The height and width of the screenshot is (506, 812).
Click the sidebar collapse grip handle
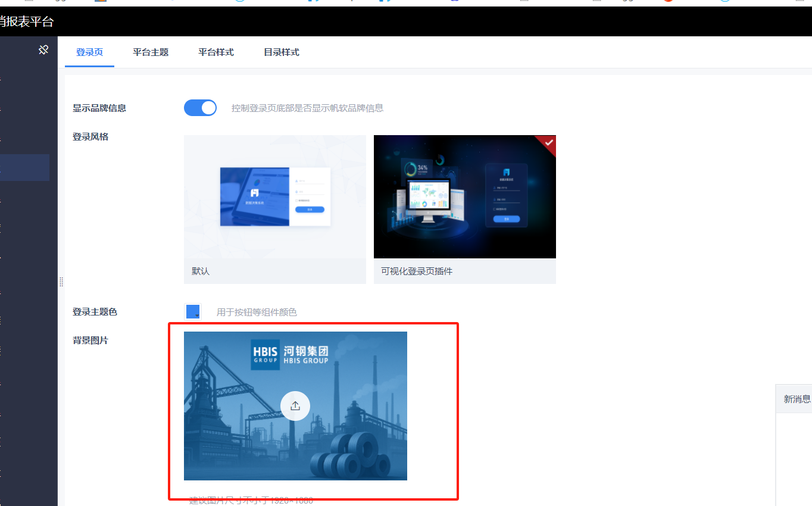pyautogui.click(x=61, y=282)
